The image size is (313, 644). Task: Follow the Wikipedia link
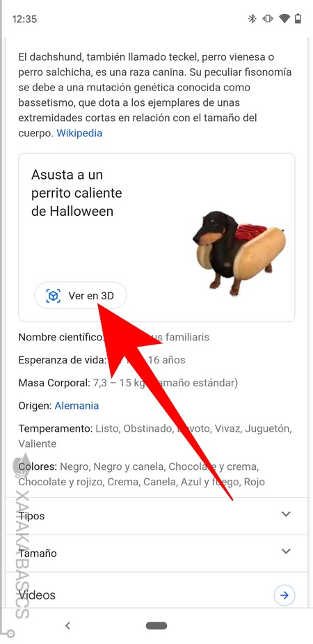(79, 133)
